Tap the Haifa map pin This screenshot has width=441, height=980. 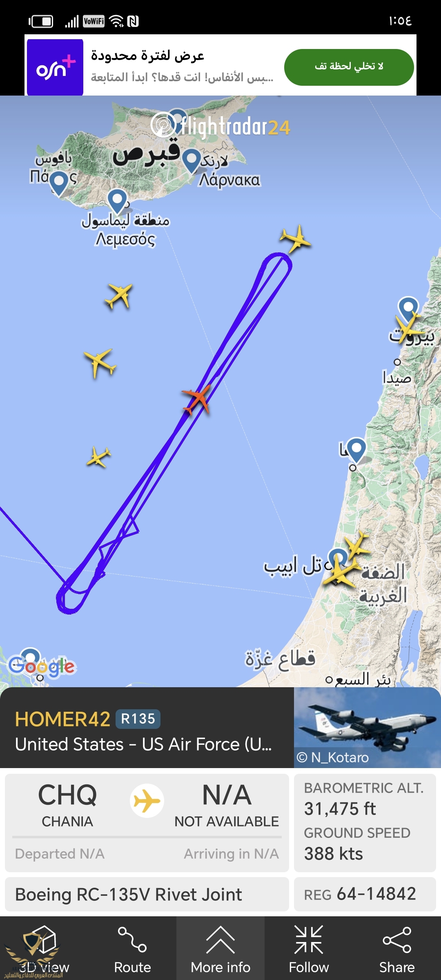point(356,450)
